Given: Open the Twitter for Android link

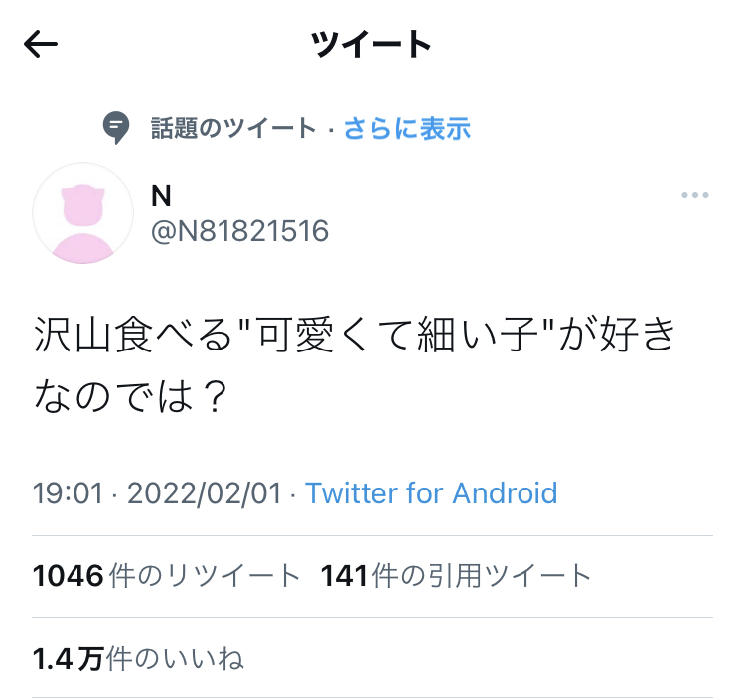Looking at the screenshot, I should click(431, 492).
